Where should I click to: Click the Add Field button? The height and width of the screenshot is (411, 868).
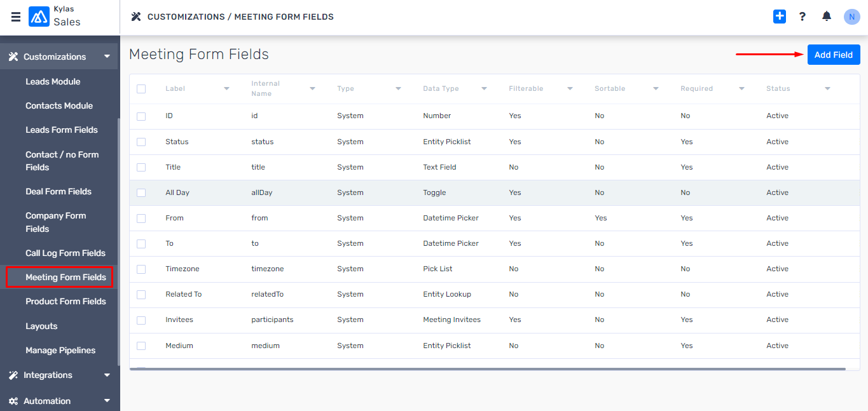[x=834, y=55]
